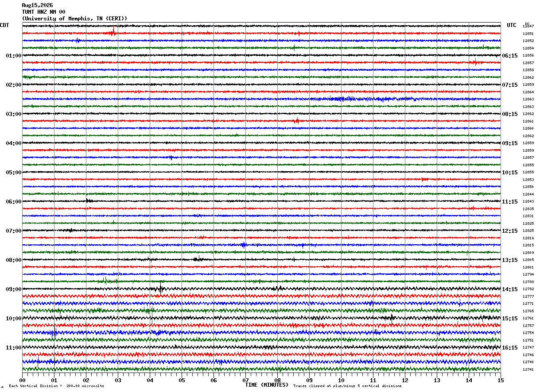
Task: Click the "10:00" CDT time label
Action: pyautogui.click(x=14, y=319)
